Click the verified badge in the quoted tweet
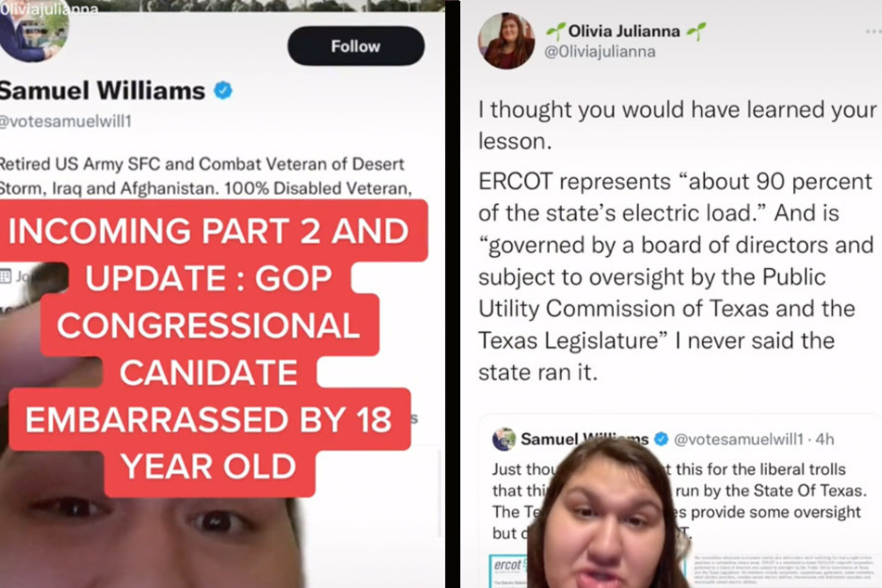 point(661,439)
